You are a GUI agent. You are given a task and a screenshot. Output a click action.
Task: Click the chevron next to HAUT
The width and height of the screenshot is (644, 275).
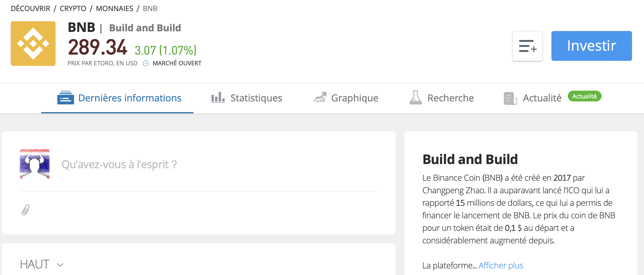point(60,265)
